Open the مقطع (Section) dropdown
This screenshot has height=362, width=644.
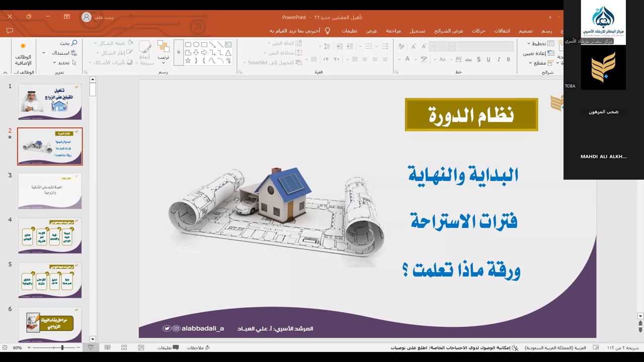[x=541, y=63]
